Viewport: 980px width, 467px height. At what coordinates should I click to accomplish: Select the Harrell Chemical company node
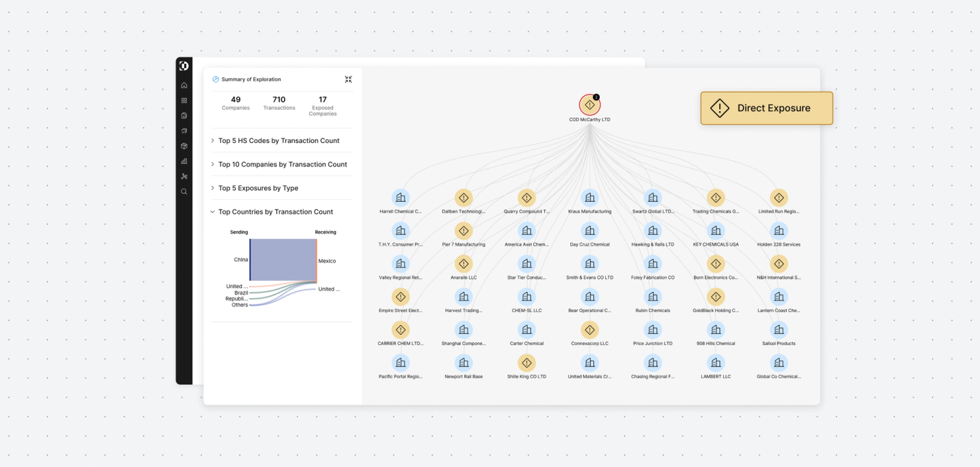pos(400,198)
